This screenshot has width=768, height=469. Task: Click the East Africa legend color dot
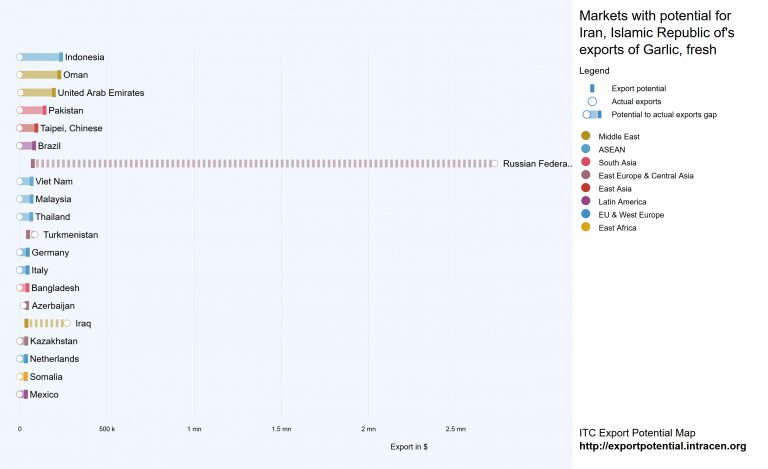[585, 227]
